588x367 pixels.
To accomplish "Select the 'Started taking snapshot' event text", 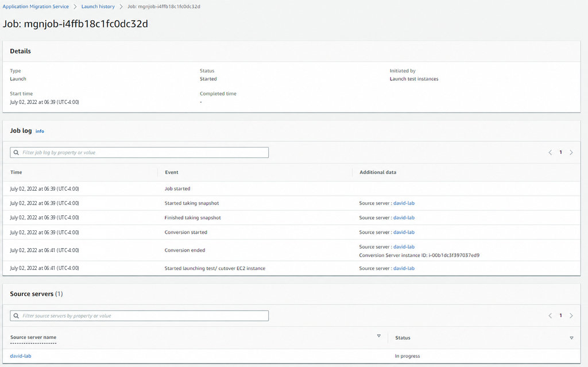I will click(x=192, y=203).
